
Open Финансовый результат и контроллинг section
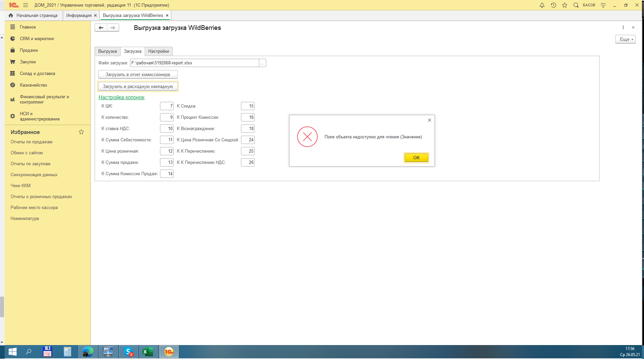[x=44, y=100]
